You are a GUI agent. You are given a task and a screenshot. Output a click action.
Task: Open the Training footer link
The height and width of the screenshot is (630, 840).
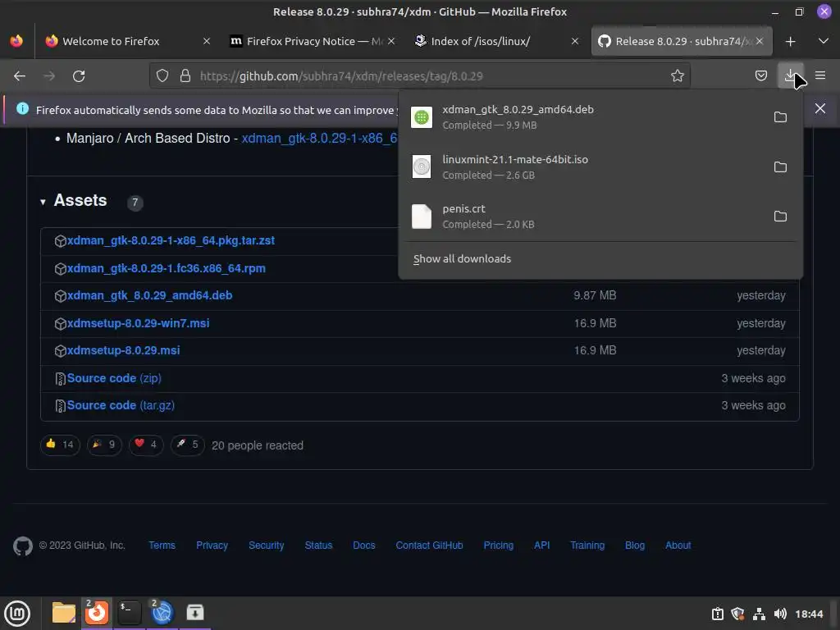[587, 546]
